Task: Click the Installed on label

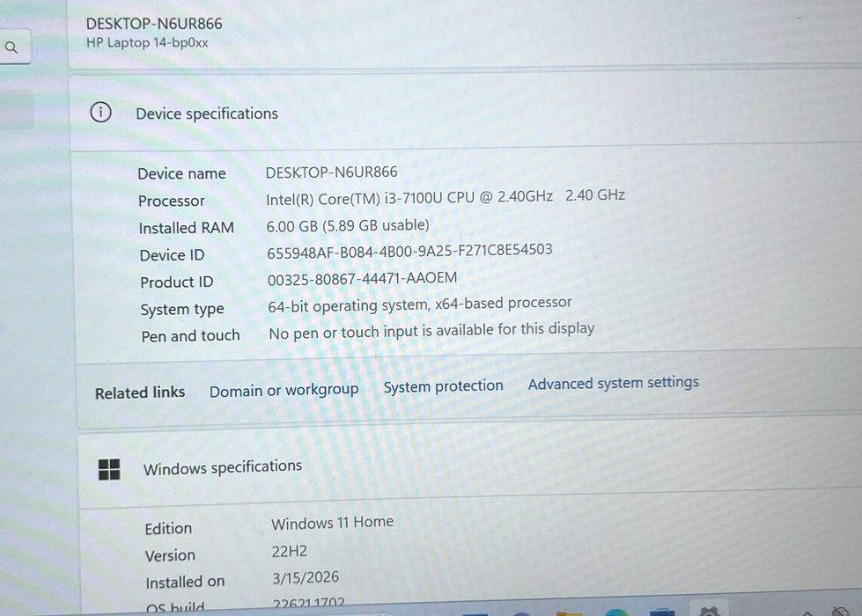Action: [x=185, y=582]
